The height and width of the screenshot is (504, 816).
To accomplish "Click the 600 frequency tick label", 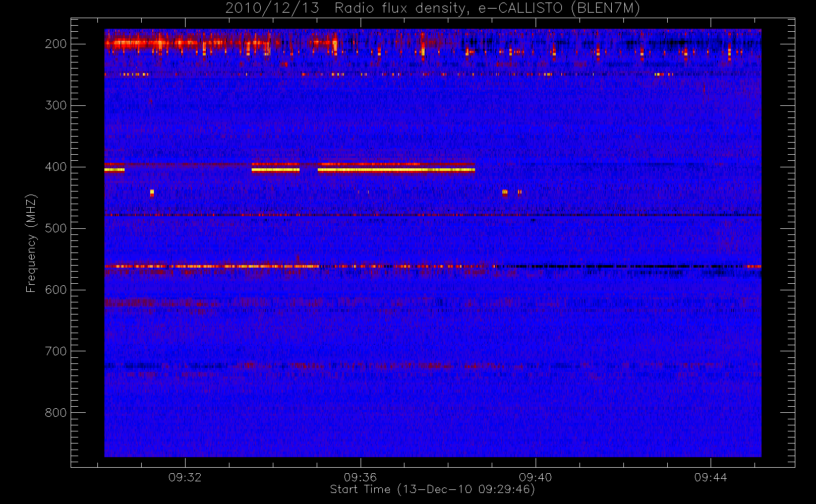I will (x=56, y=290).
